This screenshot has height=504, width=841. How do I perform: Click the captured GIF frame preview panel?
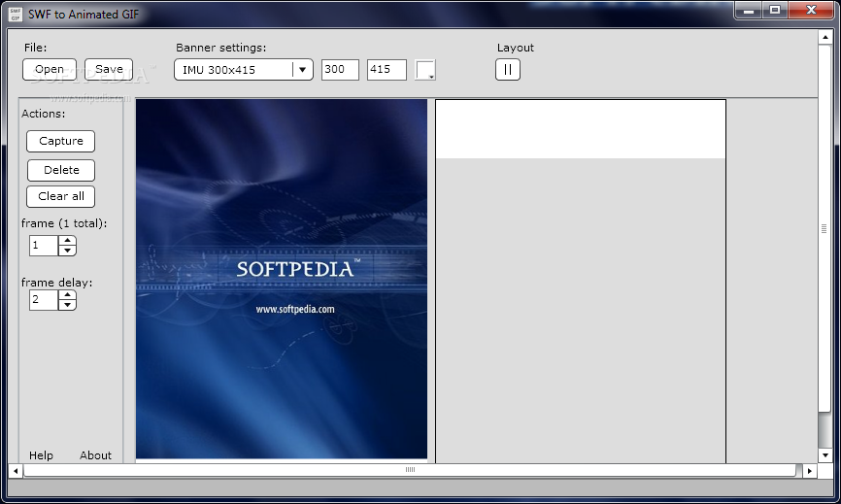(581, 281)
